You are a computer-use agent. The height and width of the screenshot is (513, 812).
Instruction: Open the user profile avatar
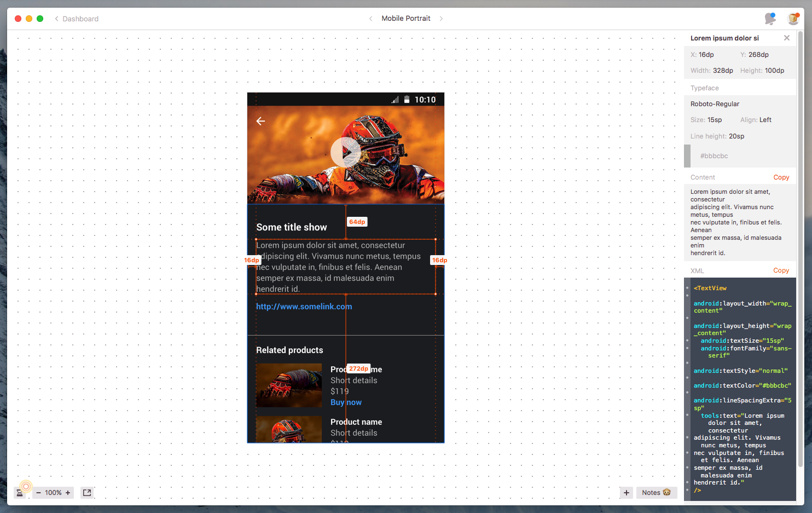[793, 19]
